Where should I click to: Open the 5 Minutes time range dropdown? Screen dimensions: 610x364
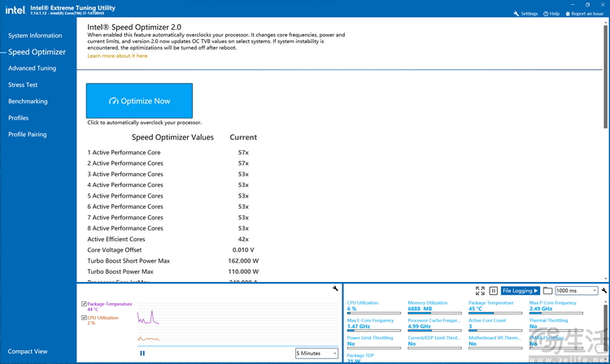(x=316, y=353)
